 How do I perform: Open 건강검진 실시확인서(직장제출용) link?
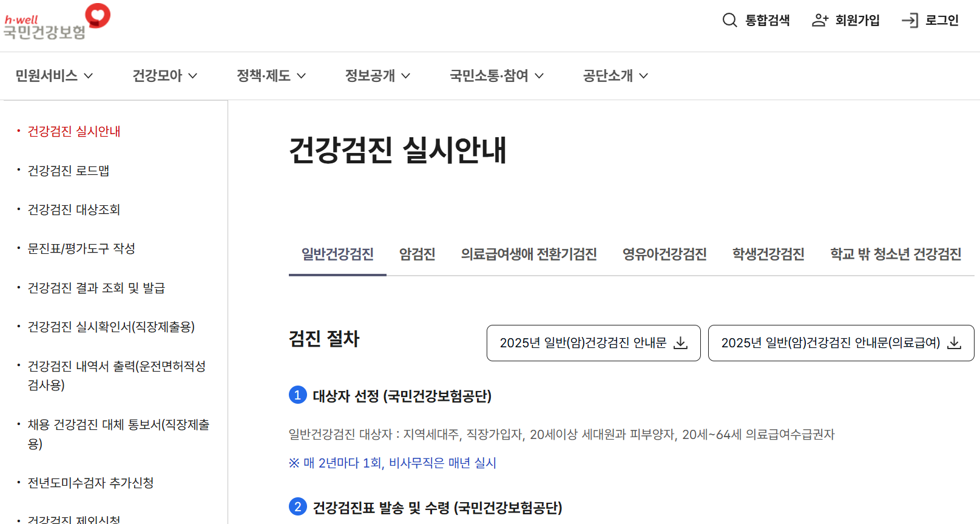click(111, 327)
